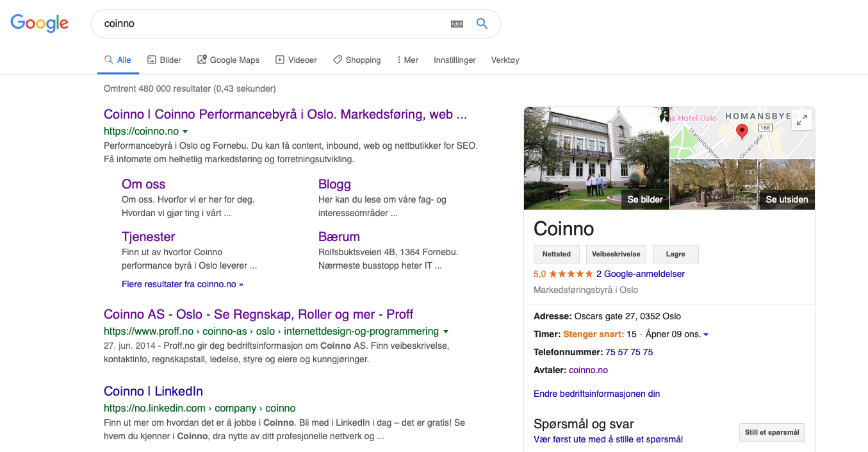Click the address text 'Oscars gate 27, 0352 Oslo'
868x452 pixels.
[627, 316]
